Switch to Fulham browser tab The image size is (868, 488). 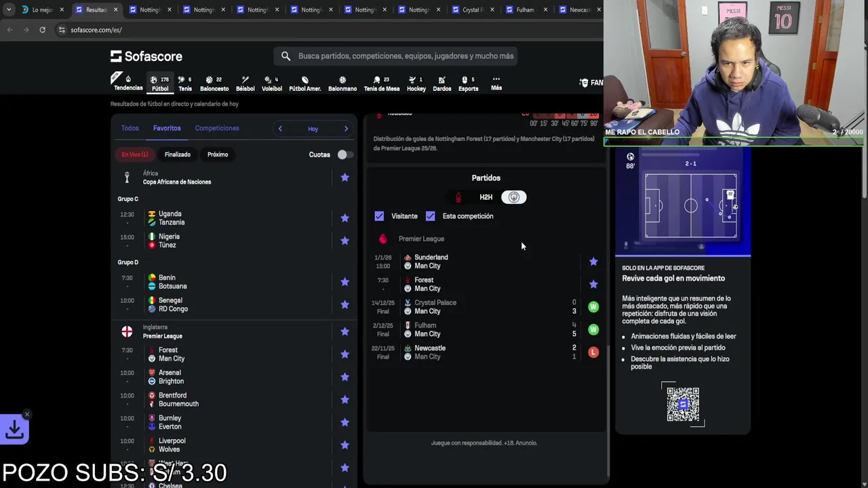point(526,10)
